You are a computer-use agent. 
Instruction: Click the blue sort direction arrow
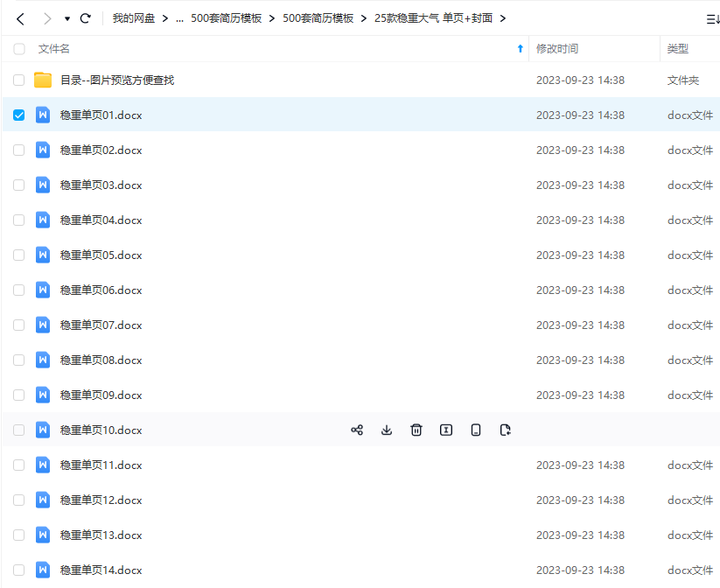coord(521,49)
